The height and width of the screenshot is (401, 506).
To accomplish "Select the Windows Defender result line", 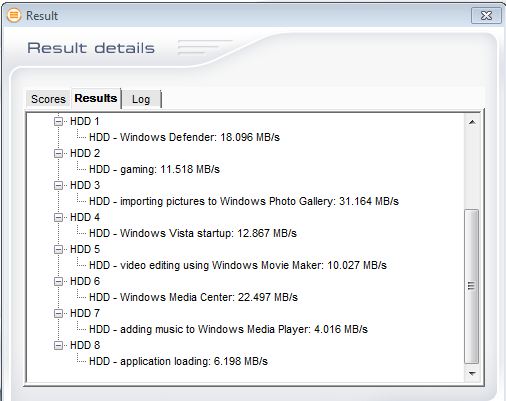I will click(184, 137).
